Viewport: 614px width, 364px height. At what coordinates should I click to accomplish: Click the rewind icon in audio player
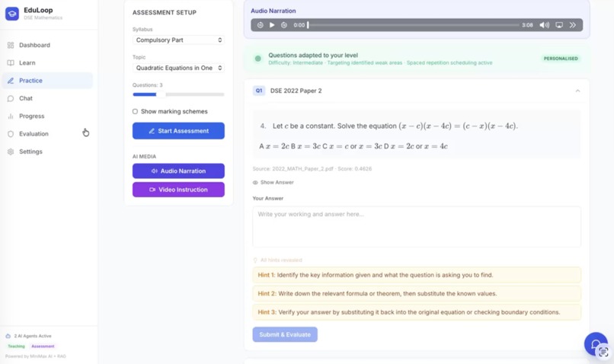(x=260, y=25)
